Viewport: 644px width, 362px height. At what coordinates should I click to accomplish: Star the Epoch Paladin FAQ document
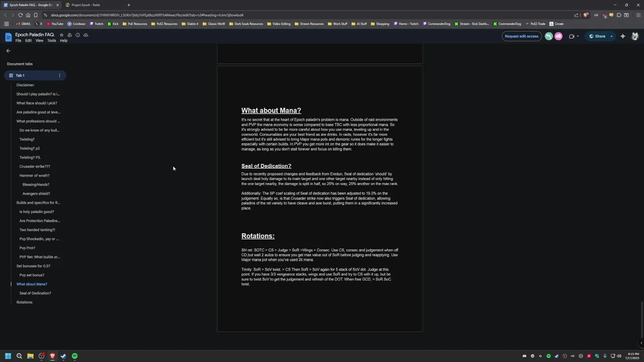click(x=61, y=35)
